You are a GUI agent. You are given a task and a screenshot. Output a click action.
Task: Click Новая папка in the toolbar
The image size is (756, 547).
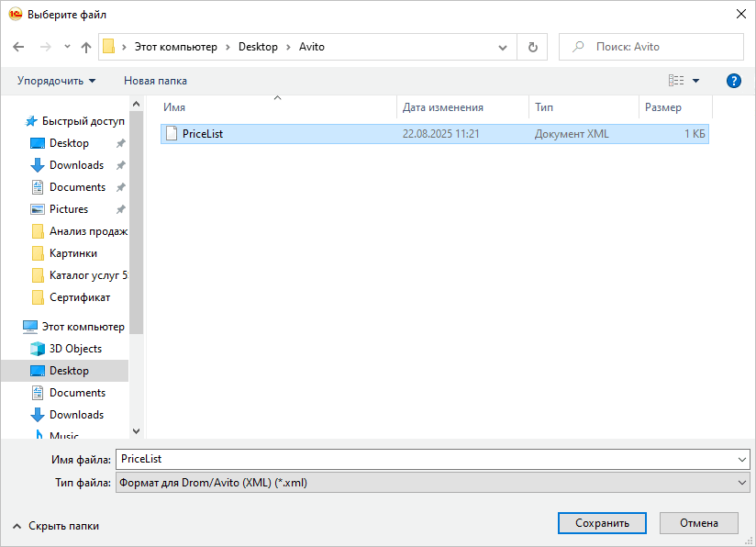[155, 81]
